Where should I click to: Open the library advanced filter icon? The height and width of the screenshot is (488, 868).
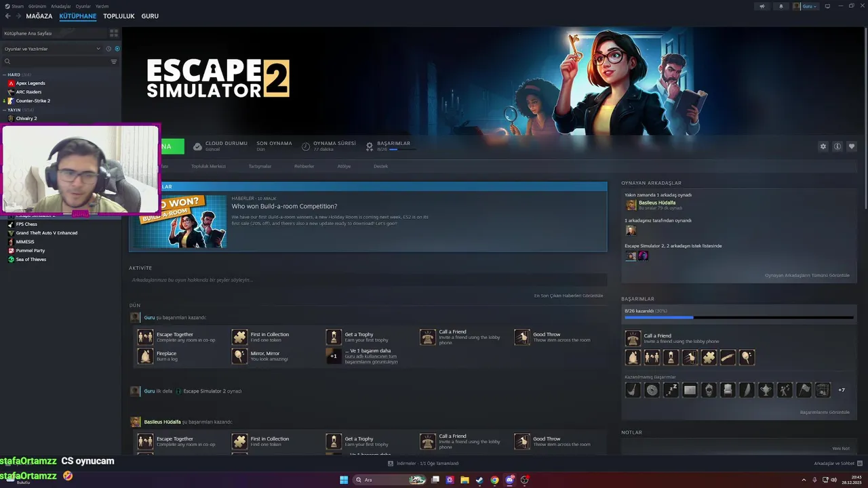pyautogui.click(x=114, y=62)
